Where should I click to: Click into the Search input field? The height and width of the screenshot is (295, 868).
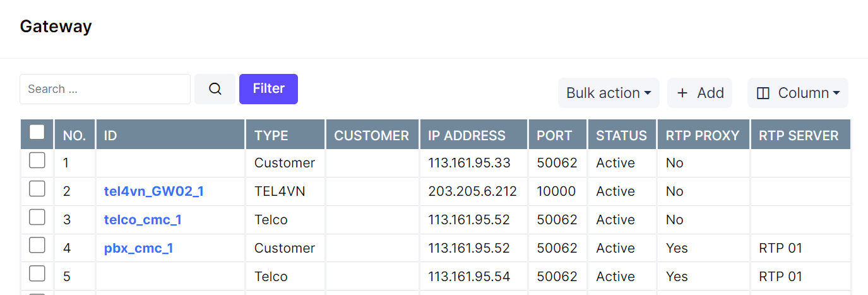[x=105, y=89]
